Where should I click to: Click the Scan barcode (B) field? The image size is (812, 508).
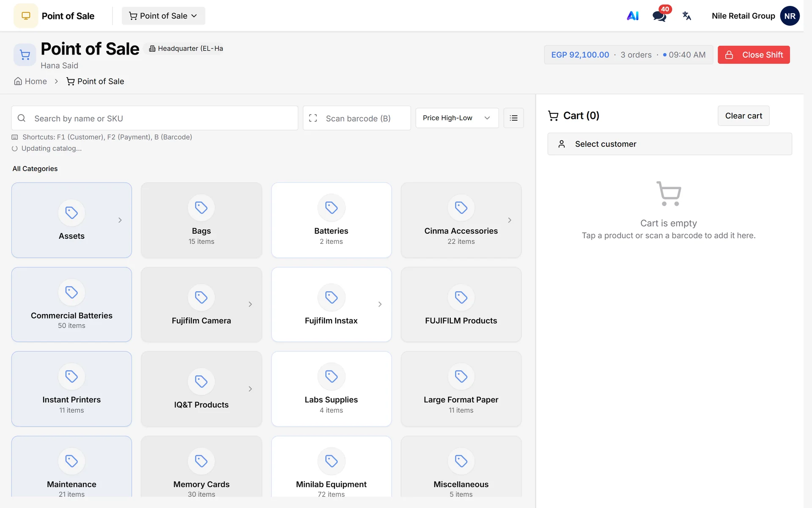(x=357, y=118)
